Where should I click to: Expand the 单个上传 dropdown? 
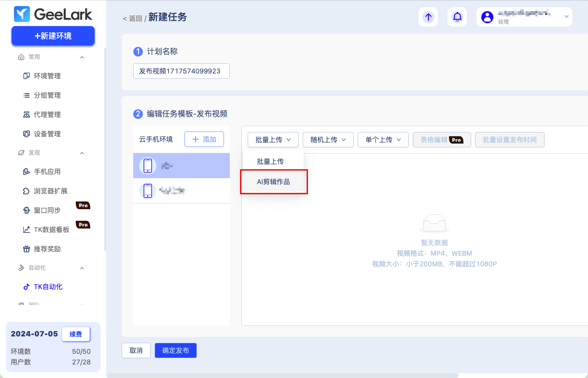pyautogui.click(x=383, y=140)
